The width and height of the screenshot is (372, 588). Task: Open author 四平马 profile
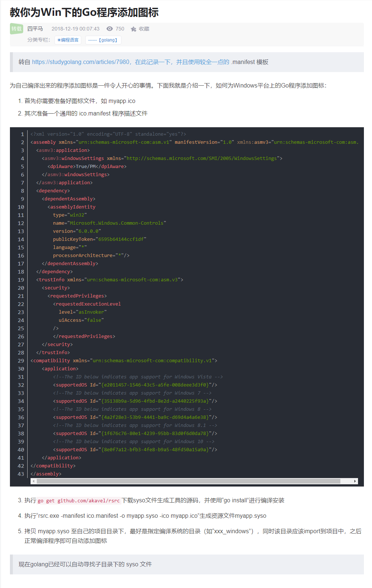35,29
